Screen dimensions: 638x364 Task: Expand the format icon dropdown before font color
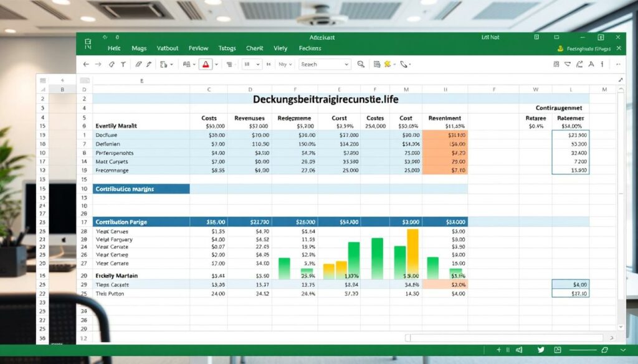(194, 65)
